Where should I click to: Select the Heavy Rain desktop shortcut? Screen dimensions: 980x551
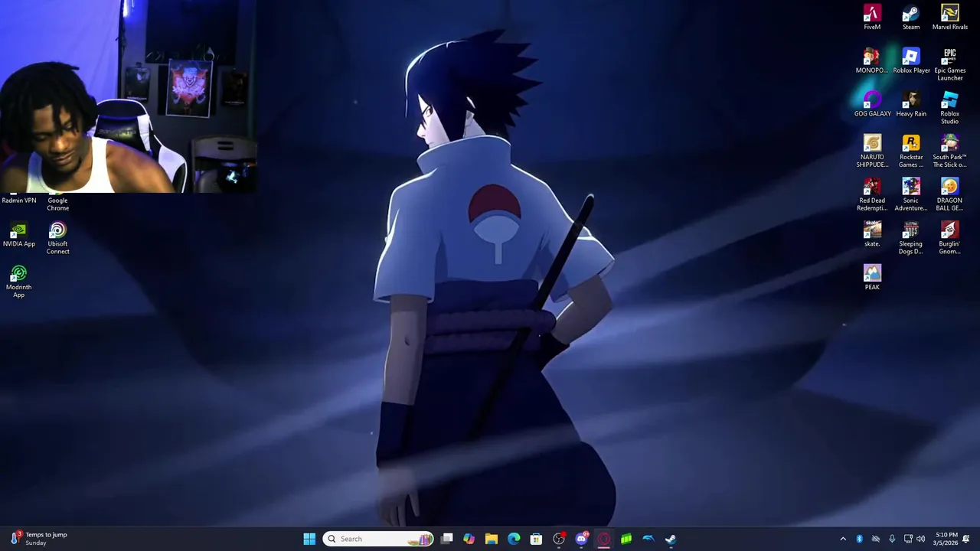(911, 105)
